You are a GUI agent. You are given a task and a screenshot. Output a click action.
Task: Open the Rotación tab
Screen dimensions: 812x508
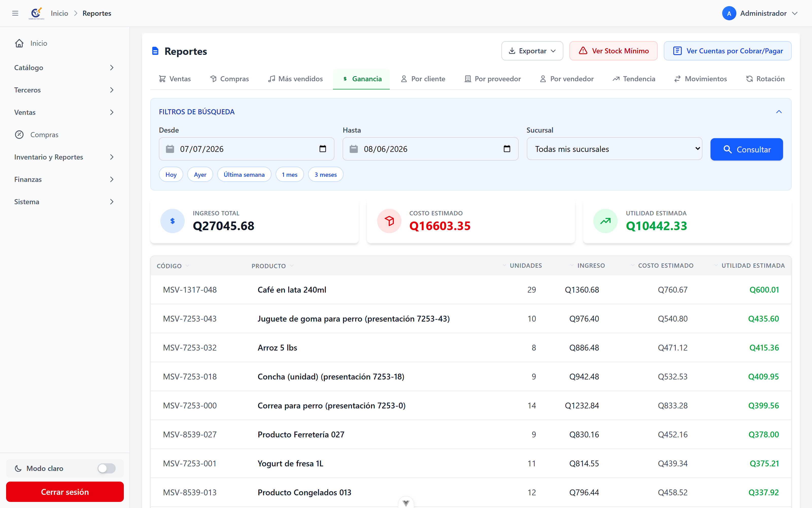pyautogui.click(x=765, y=79)
